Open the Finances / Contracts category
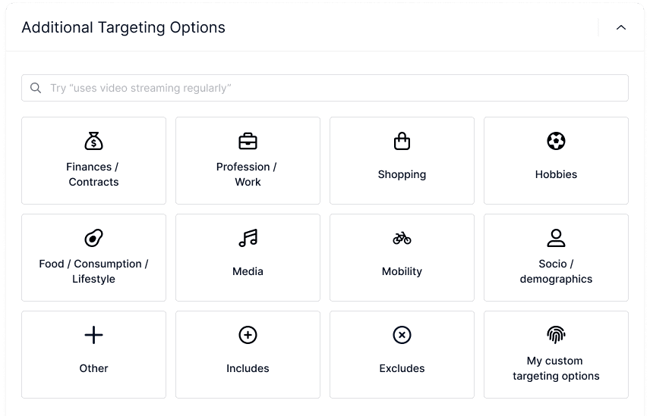Viewport: 650px width, 416px height. tap(94, 174)
